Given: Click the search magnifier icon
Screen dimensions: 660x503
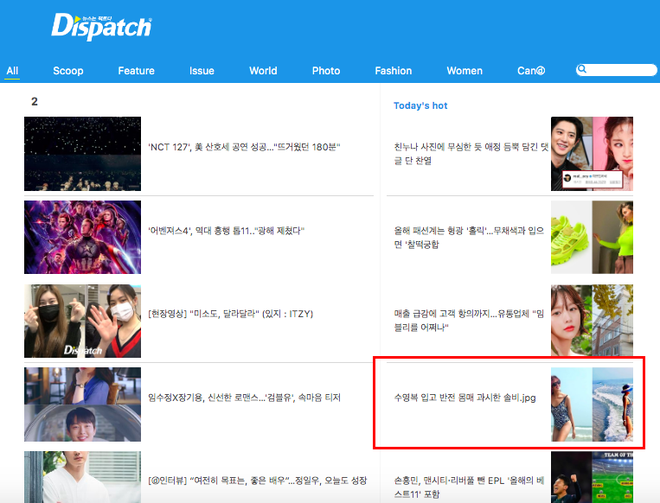Looking at the screenshot, I should 582,69.
